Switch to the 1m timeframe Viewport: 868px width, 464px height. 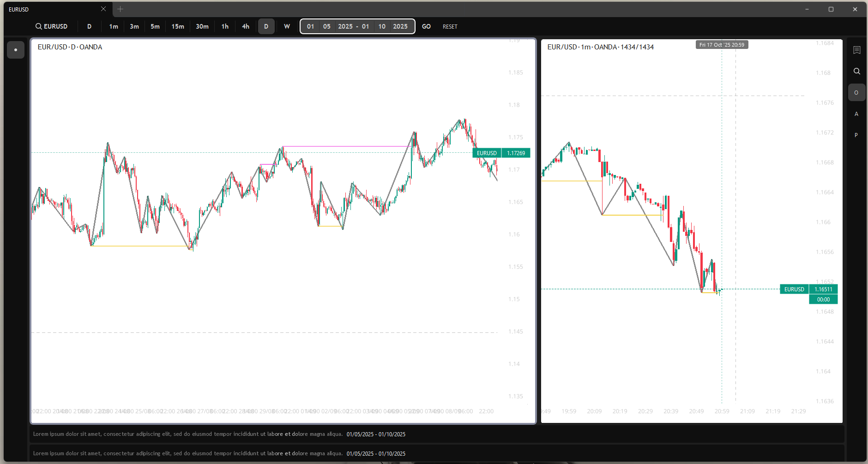tap(114, 26)
